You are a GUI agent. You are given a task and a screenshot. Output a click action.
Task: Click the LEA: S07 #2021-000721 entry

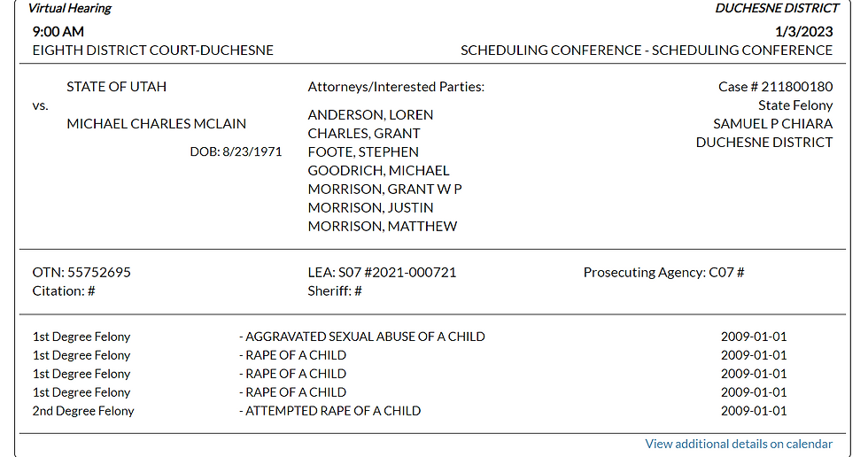tap(382, 273)
